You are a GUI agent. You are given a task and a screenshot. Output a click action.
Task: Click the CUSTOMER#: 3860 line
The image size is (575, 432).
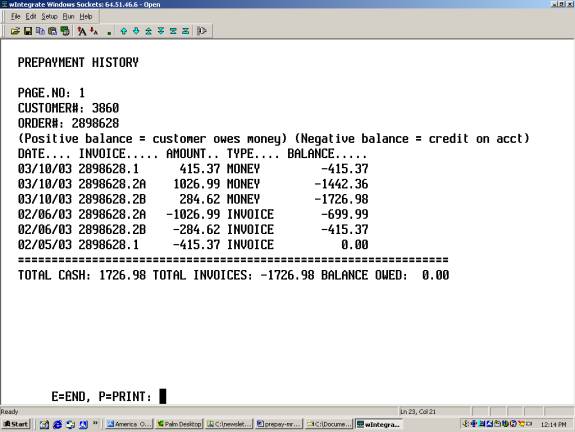[x=68, y=108]
